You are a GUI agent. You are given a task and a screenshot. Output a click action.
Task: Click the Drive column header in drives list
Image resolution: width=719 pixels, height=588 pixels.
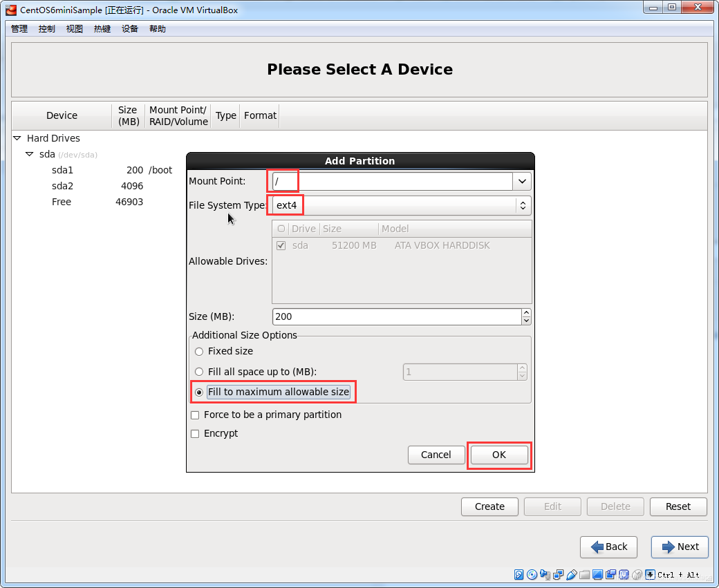[304, 229]
